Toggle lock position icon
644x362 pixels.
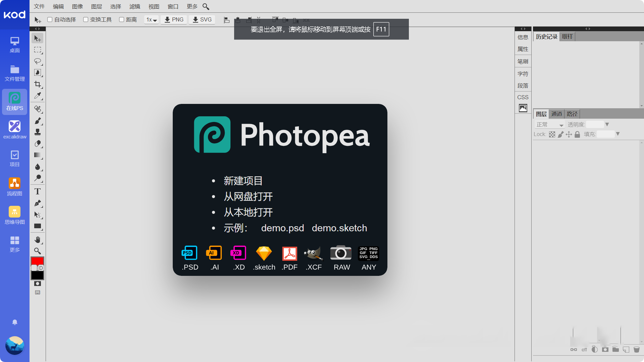tap(569, 134)
